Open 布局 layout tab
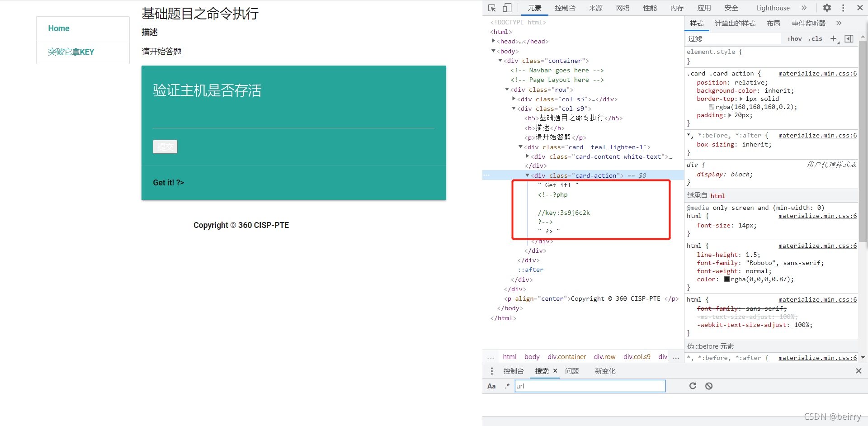This screenshot has height=426, width=868. (774, 23)
